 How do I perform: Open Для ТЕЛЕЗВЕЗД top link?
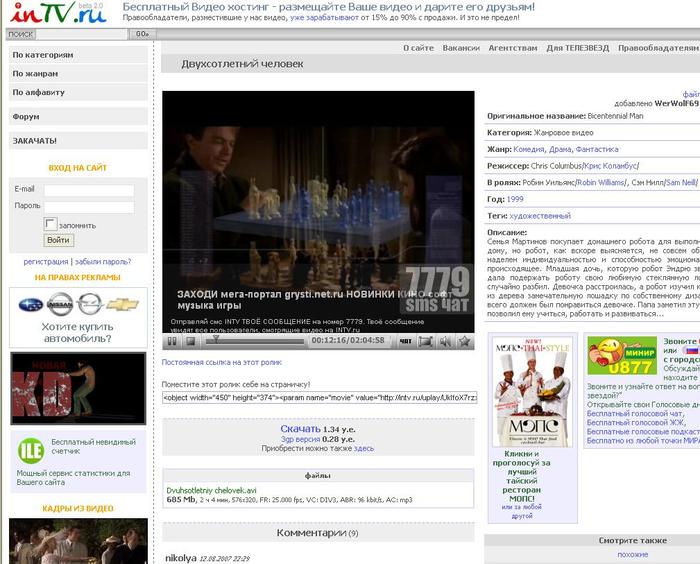(578, 48)
